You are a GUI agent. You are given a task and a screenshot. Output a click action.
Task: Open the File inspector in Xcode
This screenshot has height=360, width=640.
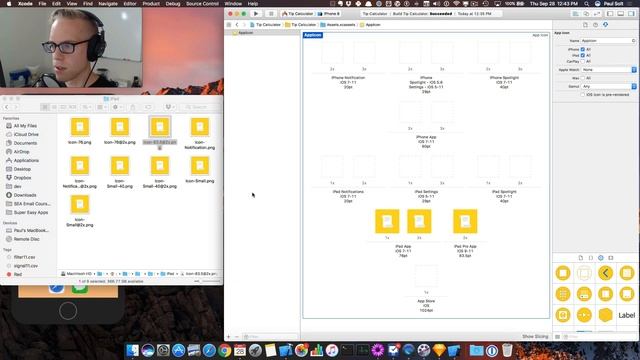(x=585, y=25)
